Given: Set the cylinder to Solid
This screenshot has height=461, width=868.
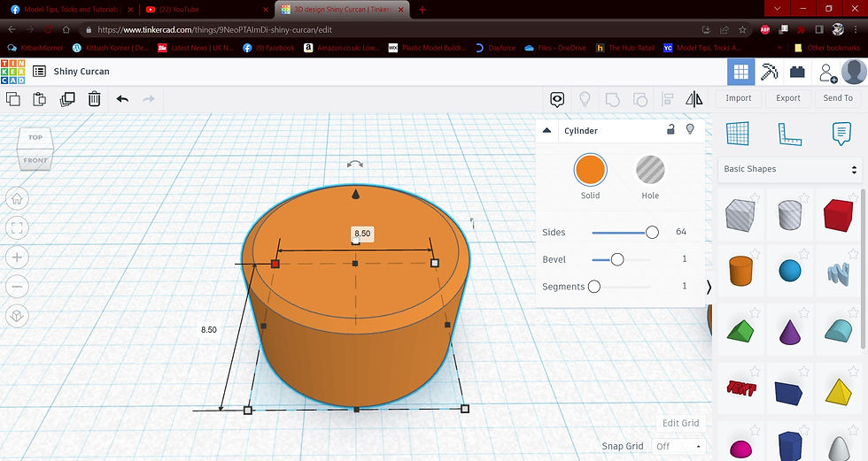Looking at the screenshot, I should [590, 170].
